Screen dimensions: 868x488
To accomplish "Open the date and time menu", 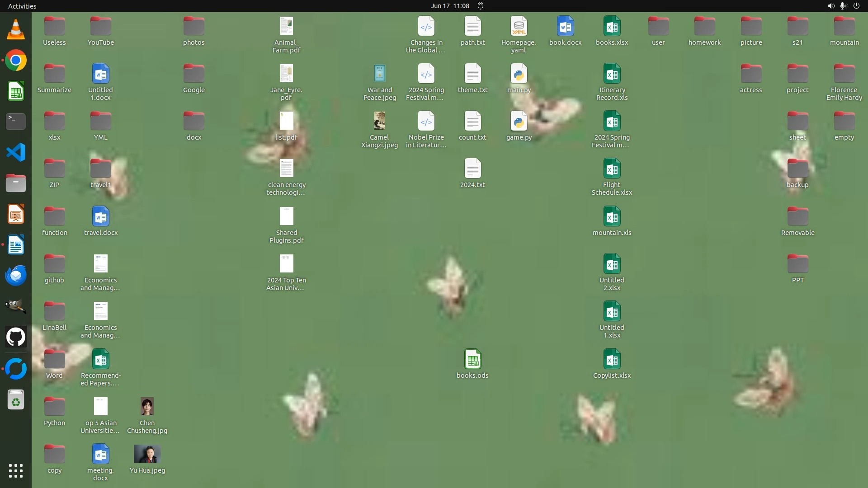I will (449, 6).
